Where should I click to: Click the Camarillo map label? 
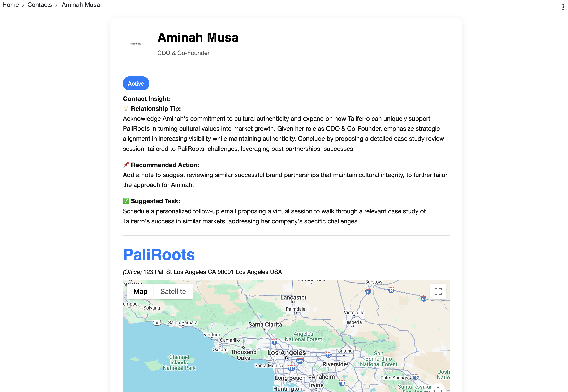pos(230,340)
